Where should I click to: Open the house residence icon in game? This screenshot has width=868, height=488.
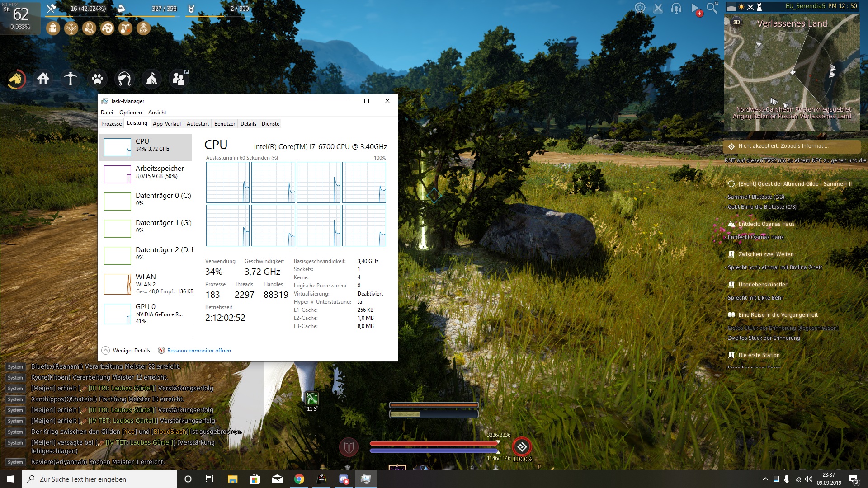43,79
